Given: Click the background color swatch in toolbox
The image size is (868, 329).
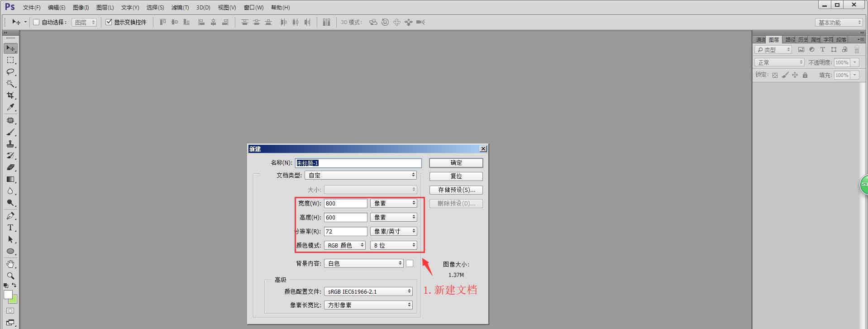Looking at the screenshot, I should (x=14, y=300).
